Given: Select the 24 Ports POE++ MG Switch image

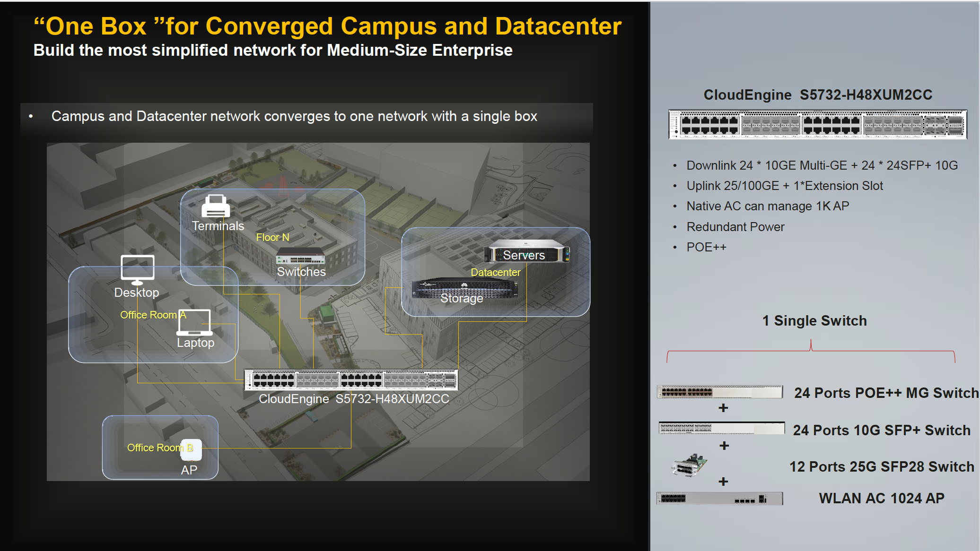Looking at the screenshot, I should [720, 392].
